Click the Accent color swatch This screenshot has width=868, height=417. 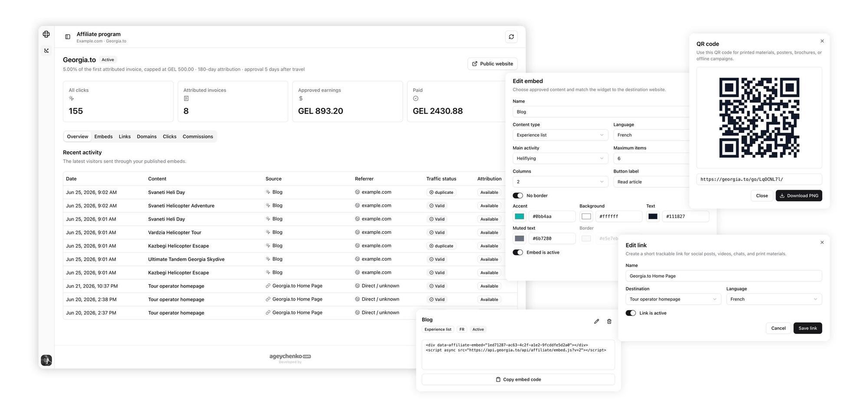coord(519,217)
